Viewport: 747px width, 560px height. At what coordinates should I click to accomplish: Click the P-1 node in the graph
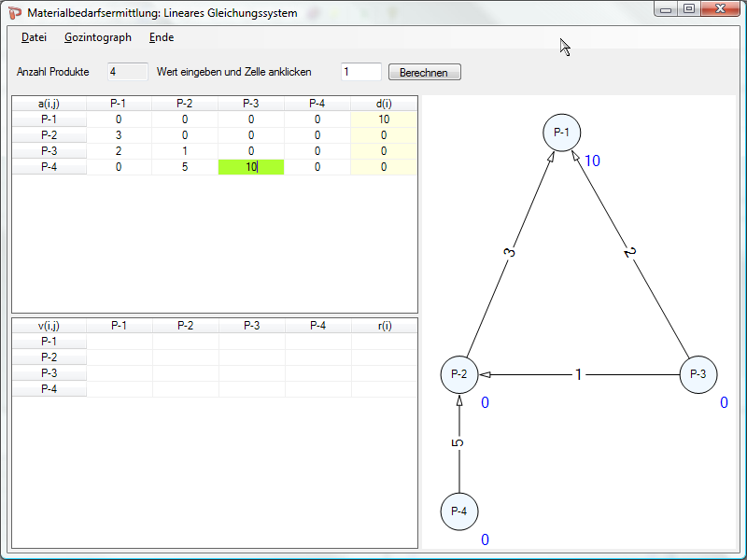(561, 133)
